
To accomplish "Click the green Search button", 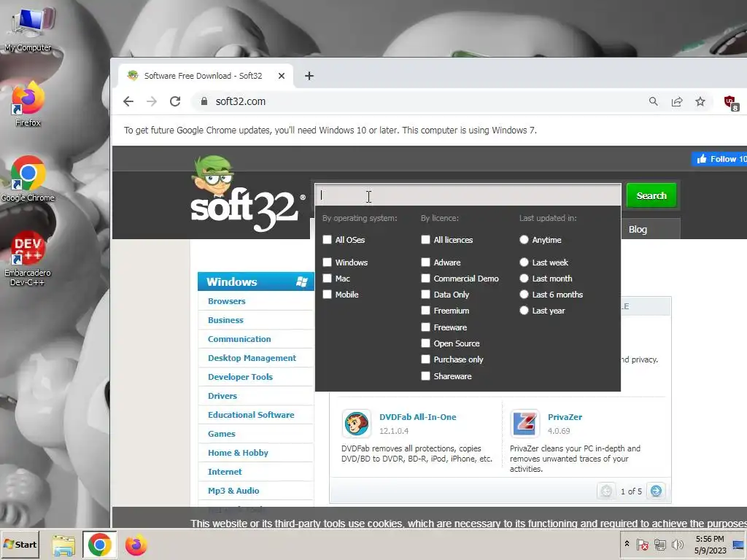I will point(651,195).
